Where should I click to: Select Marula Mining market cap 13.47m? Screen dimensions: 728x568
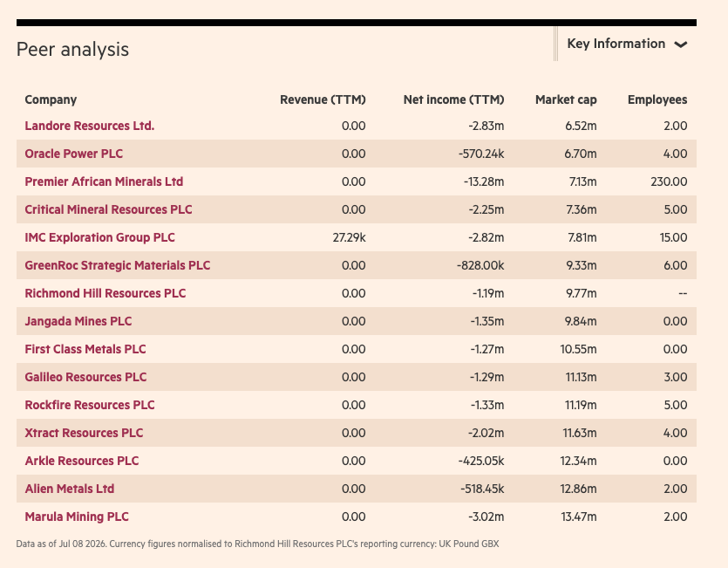tap(579, 517)
